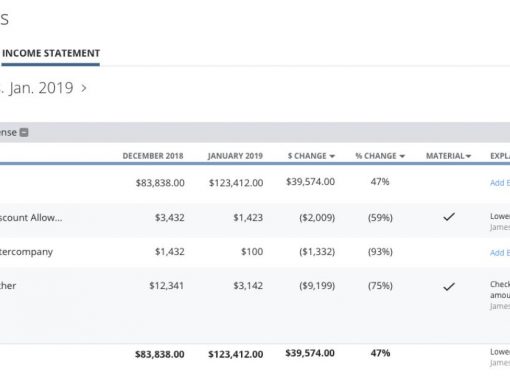Switch to the Income Statement tab
The width and height of the screenshot is (510, 382).
tap(51, 53)
